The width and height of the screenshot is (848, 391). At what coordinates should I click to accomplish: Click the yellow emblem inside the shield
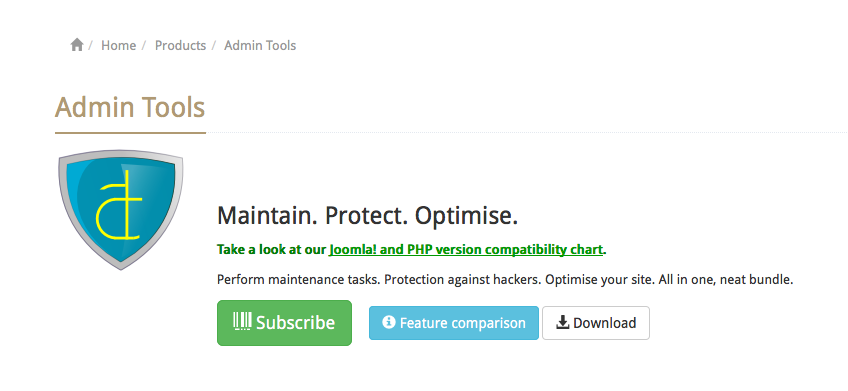click(120, 206)
